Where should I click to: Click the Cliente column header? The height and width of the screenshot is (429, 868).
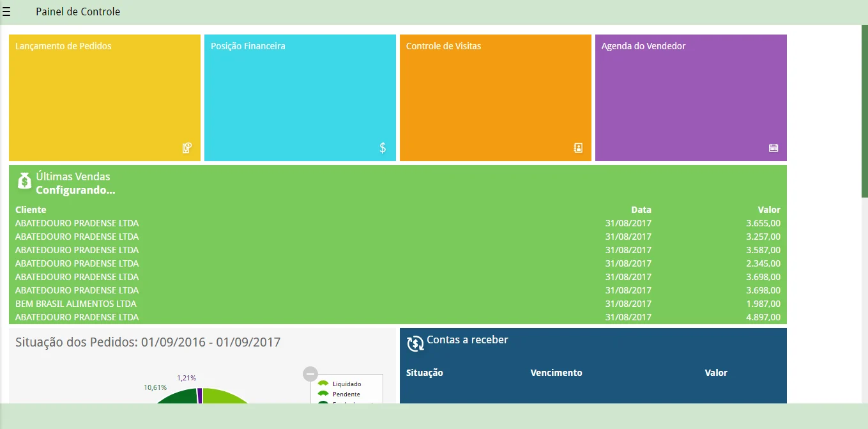click(x=31, y=210)
